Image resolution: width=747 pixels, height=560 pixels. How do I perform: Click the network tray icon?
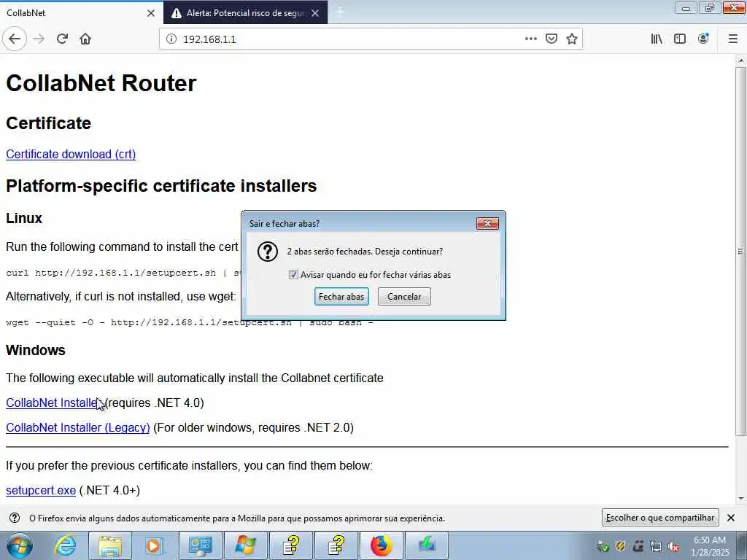tap(656, 547)
